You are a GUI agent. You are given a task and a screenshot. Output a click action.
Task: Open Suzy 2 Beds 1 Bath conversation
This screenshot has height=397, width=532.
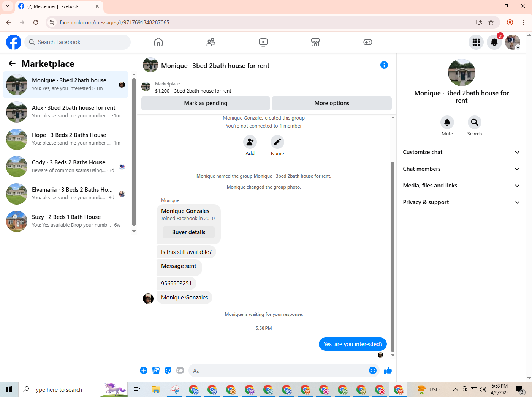coord(65,221)
